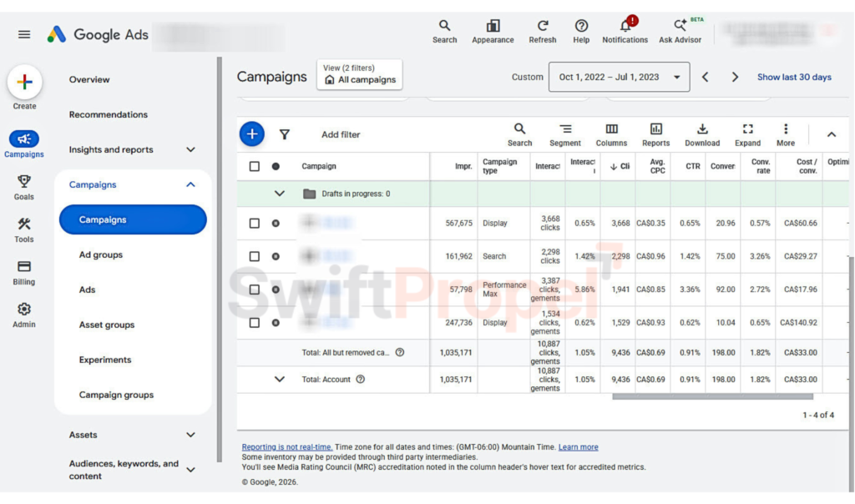Click the Notifications bell icon
The width and height of the screenshot is (855, 504).
(x=625, y=26)
